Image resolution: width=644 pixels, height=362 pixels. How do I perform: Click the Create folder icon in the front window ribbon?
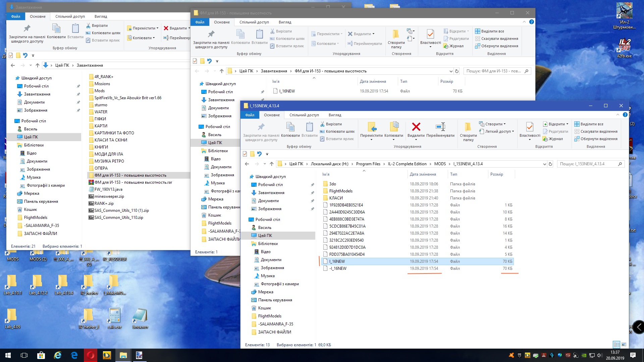tap(468, 127)
